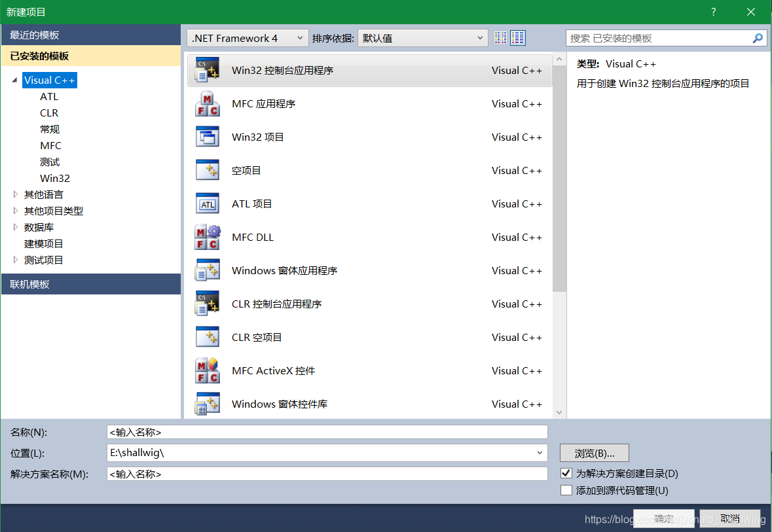Select the 测试 category
The width and height of the screenshot is (772, 532).
point(49,162)
